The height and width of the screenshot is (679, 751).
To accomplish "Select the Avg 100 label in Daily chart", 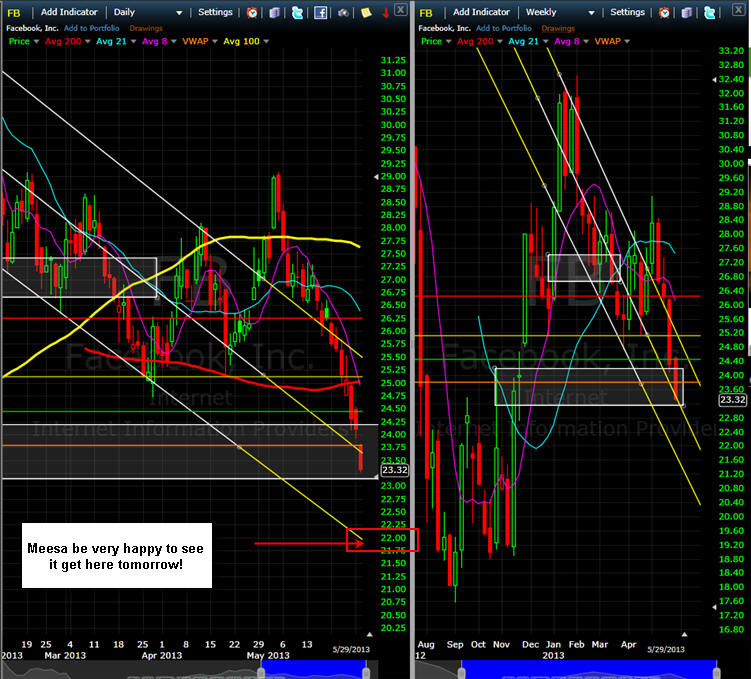I will point(241,41).
